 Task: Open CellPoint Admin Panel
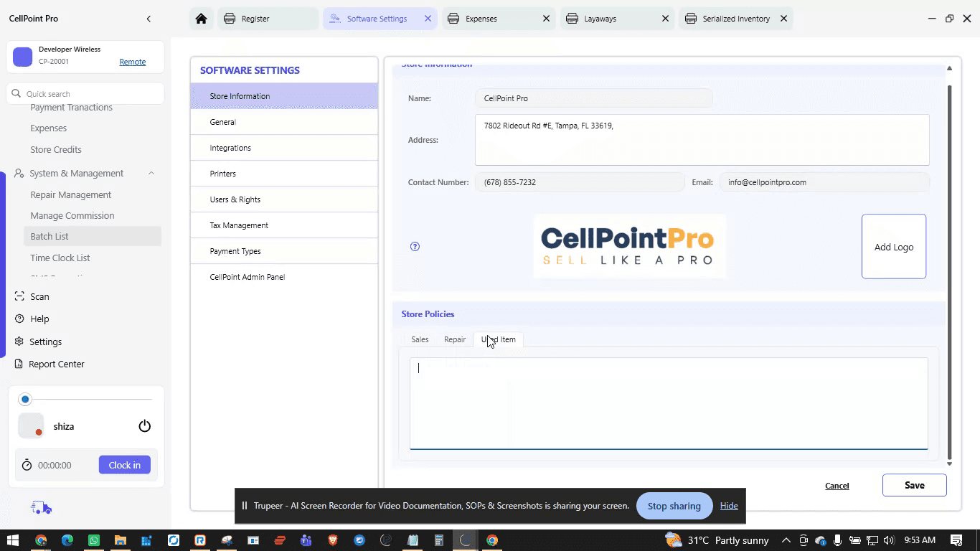284,277
